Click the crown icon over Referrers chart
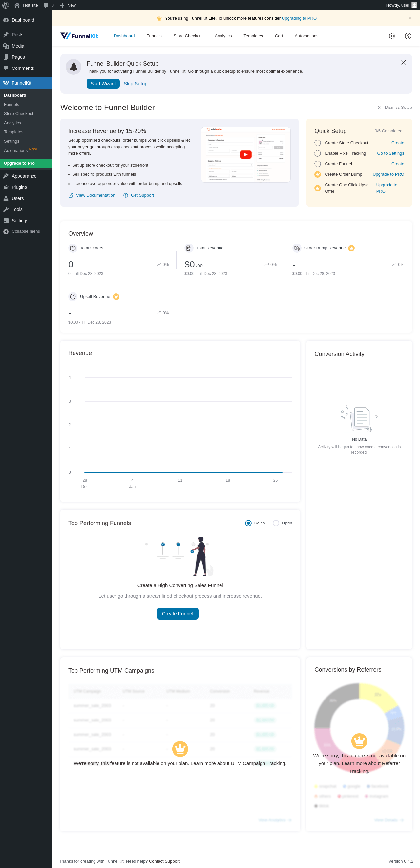This screenshot has width=420, height=868. click(359, 741)
